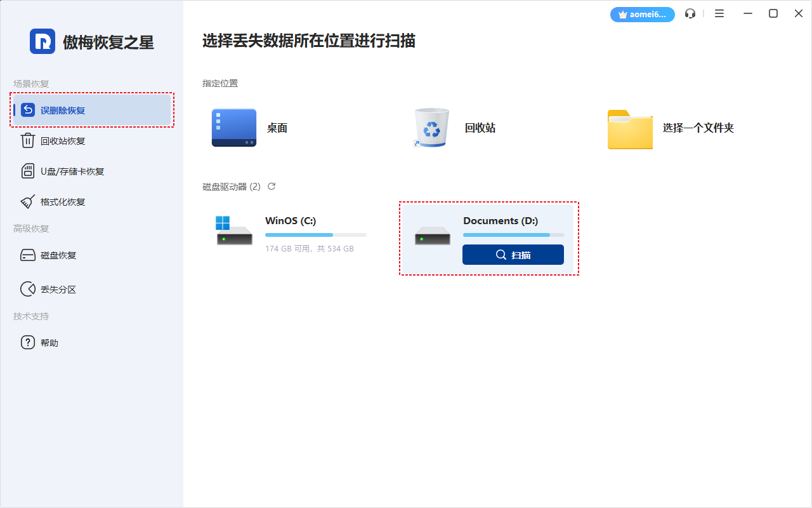
Task: Select U盘/存储卡恢复 option
Action: tap(70, 171)
